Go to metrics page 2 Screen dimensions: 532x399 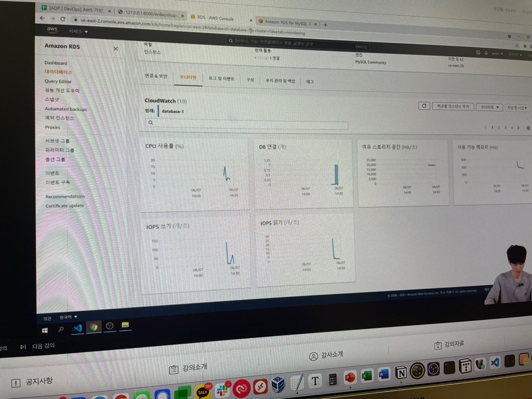tap(499, 128)
